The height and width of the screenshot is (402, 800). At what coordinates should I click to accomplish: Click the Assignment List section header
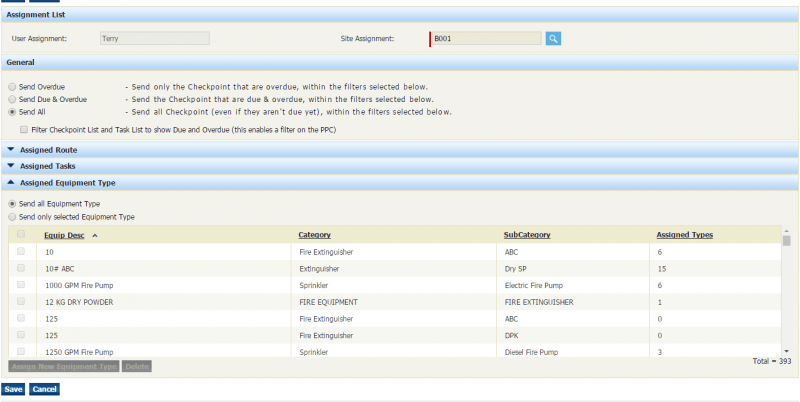399,15
